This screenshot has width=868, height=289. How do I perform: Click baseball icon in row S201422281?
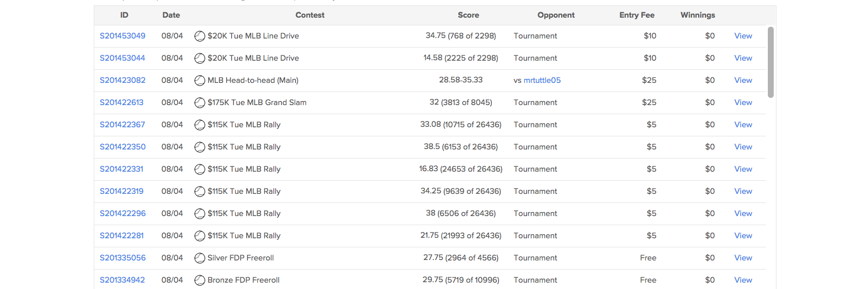click(199, 236)
